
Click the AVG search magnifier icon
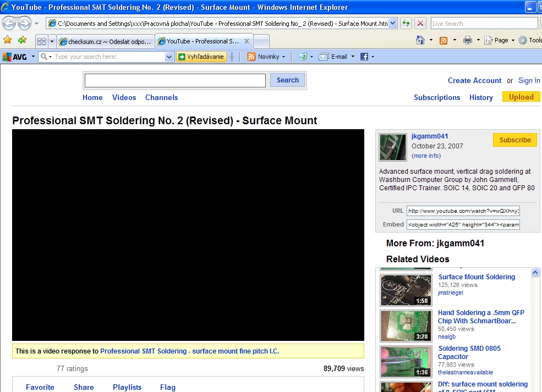[43, 57]
